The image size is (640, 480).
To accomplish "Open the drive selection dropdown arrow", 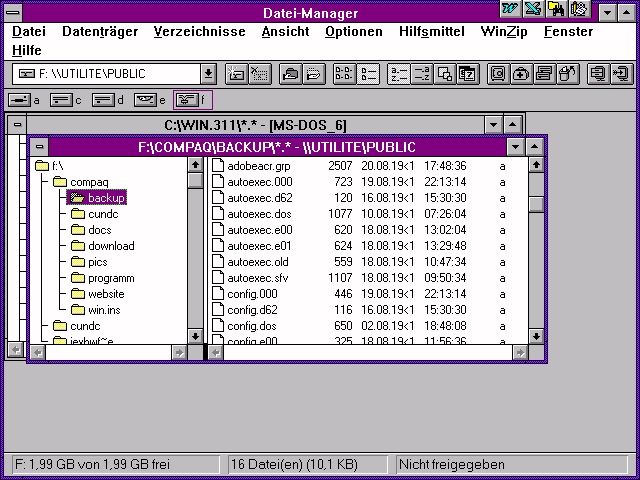I will pos(208,74).
